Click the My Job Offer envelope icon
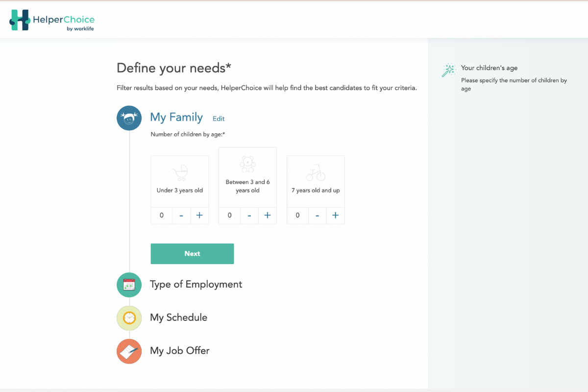588x392 pixels. point(129,351)
